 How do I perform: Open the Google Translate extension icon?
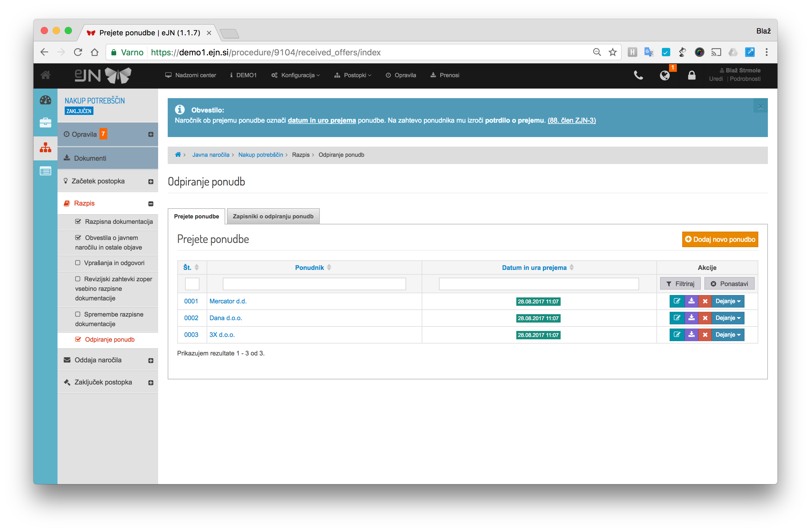pyautogui.click(x=648, y=52)
